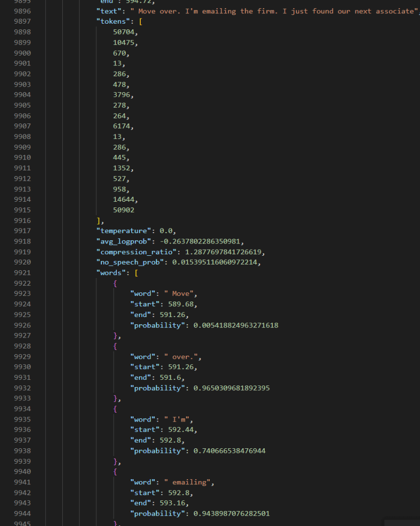The height and width of the screenshot is (526, 420).
Task: Click the probability value 0.9650309681892395
Action: [x=231, y=388]
